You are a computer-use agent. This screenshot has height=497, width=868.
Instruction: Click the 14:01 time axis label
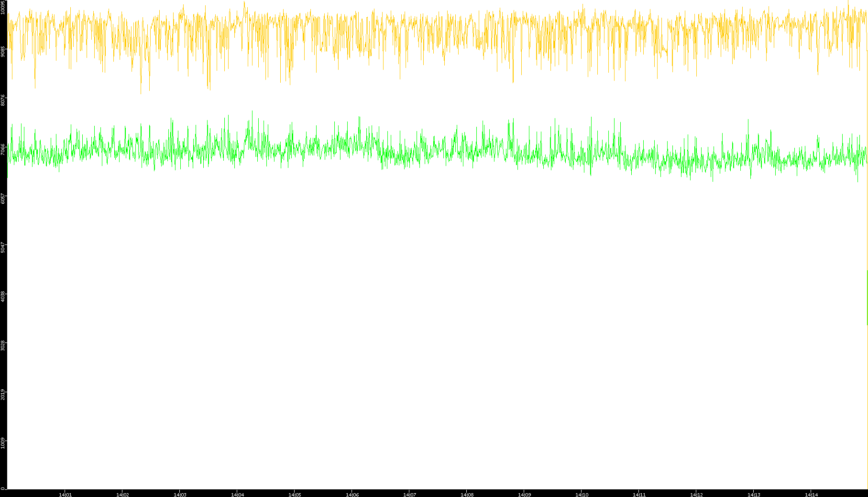[65, 495]
